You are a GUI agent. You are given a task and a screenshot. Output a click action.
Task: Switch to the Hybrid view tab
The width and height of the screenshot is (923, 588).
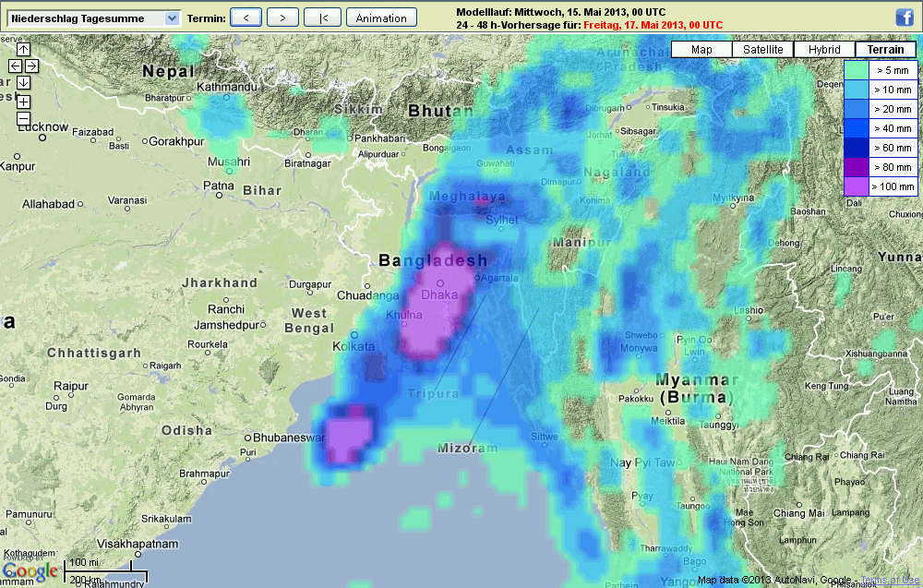pyautogui.click(x=824, y=50)
